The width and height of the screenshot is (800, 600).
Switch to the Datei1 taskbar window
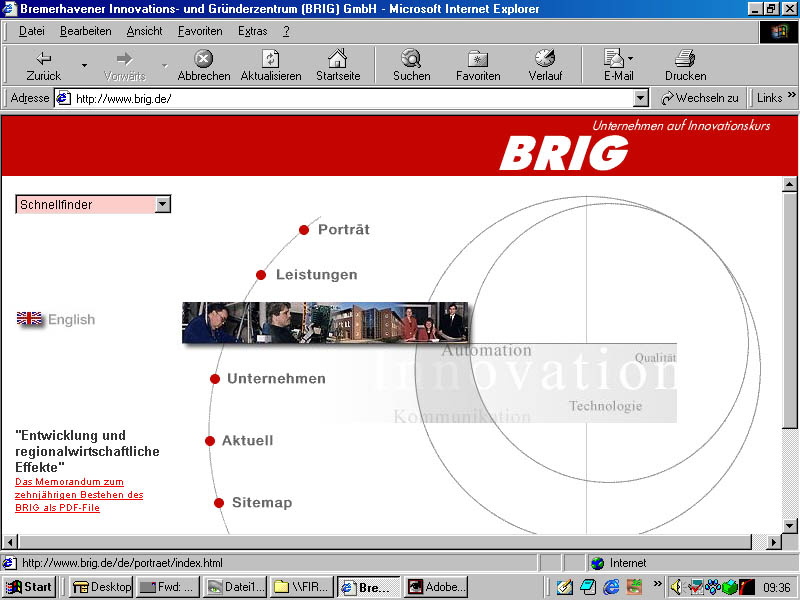235,587
